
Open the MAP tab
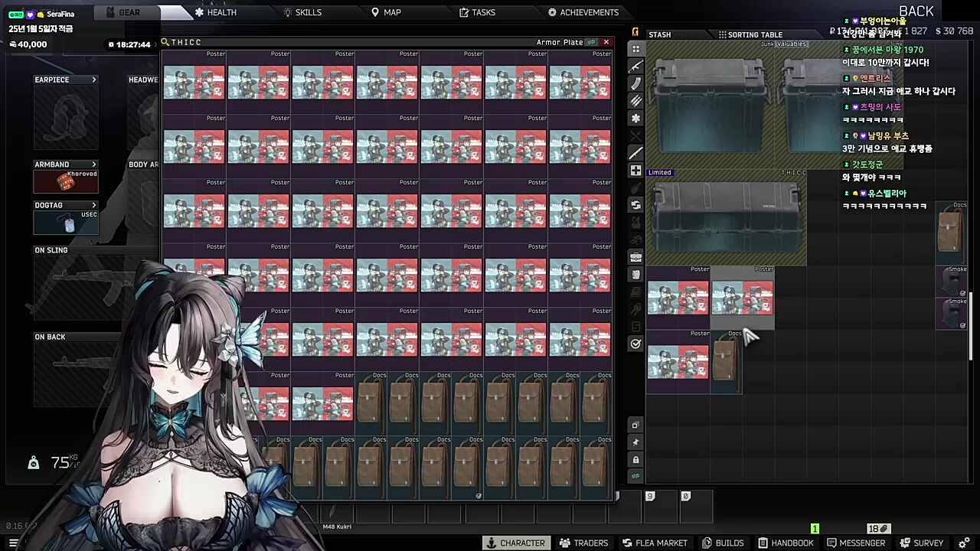(x=386, y=12)
